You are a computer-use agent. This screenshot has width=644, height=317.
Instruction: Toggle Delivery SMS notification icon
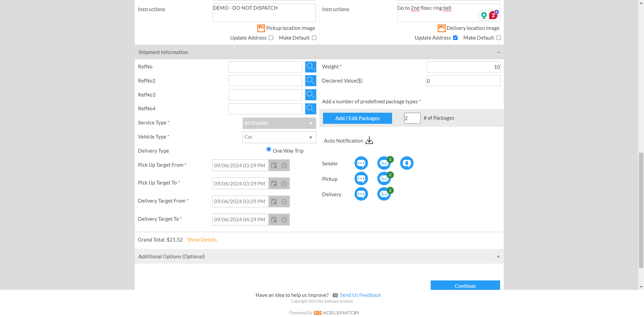[x=361, y=194]
